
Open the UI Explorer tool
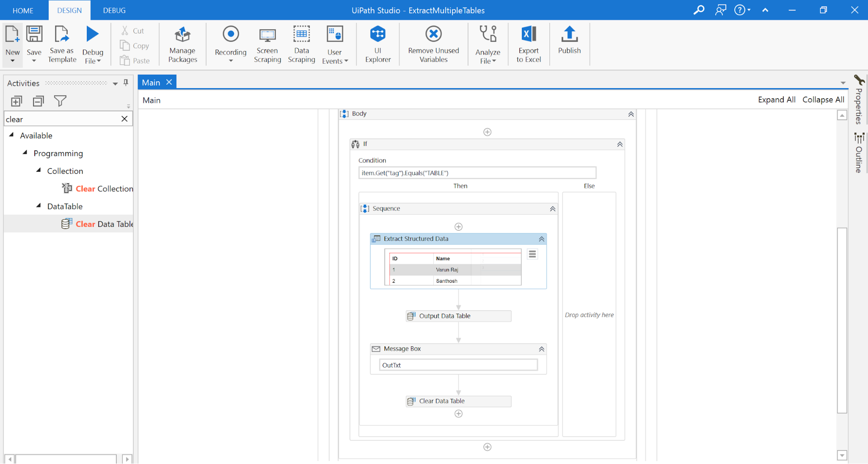pos(377,43)
